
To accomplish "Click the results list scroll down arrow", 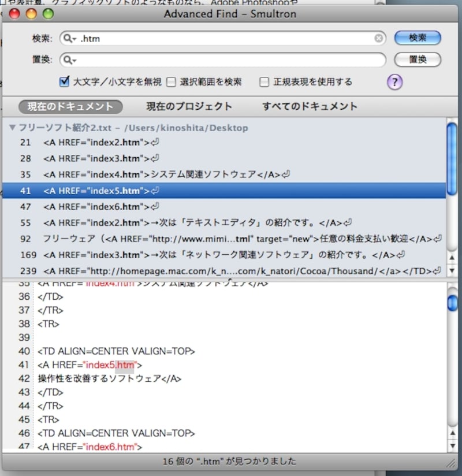I will tap(452, 270).
